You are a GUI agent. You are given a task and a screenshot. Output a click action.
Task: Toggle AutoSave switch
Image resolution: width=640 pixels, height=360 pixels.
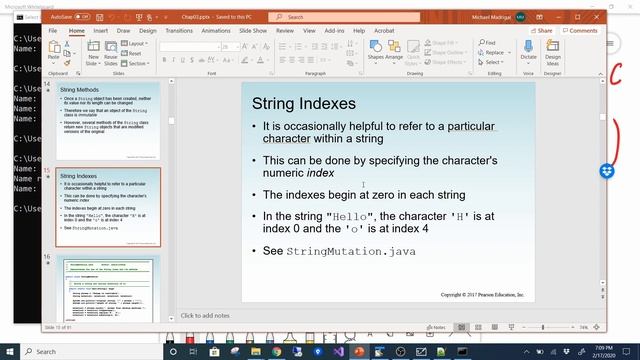(82, 17)
